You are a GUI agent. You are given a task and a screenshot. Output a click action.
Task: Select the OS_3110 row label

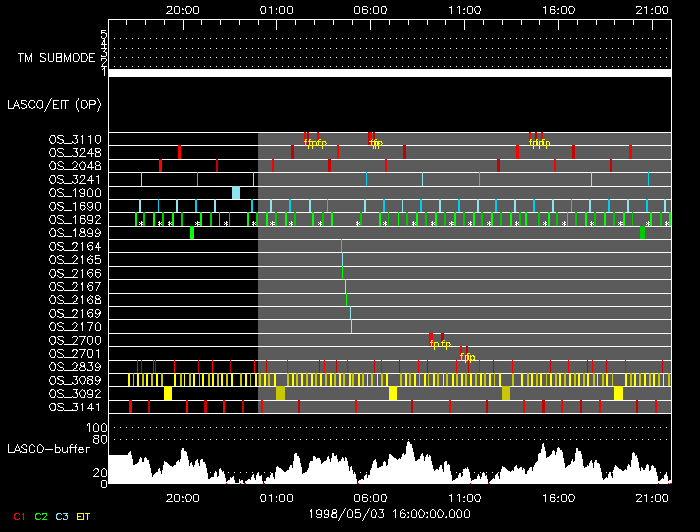(75, 139)
